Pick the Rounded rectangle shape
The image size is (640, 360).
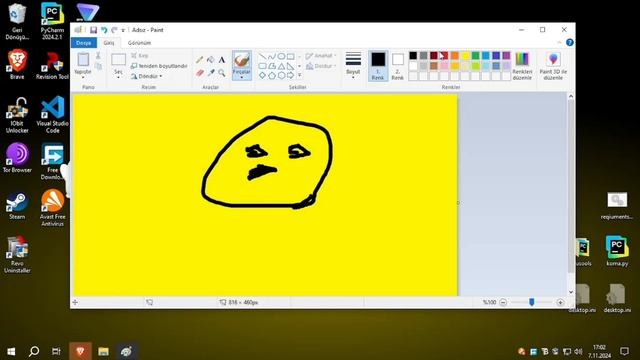coord(262,66)
